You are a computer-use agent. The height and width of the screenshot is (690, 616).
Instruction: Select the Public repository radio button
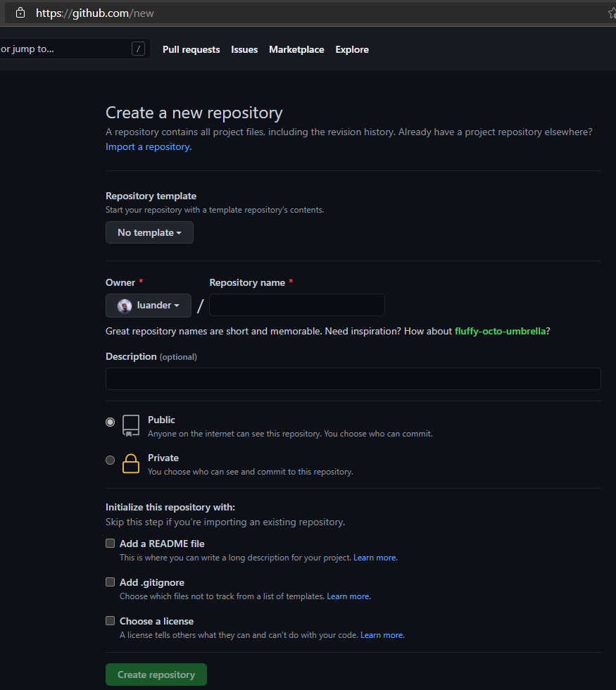pyautogui.click(x=110, y=422)
